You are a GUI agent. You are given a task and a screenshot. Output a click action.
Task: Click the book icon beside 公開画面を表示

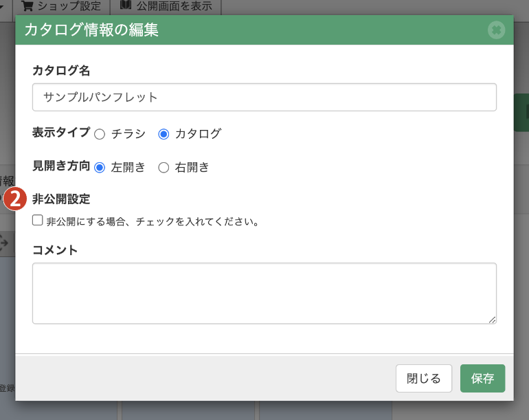(x=126, y=6)
